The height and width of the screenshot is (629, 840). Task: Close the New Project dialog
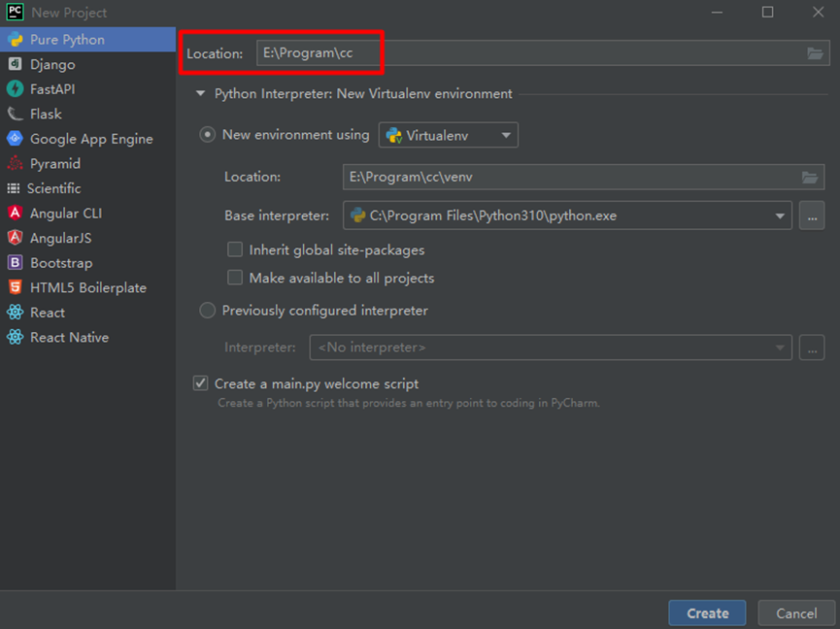pos(818,12)
